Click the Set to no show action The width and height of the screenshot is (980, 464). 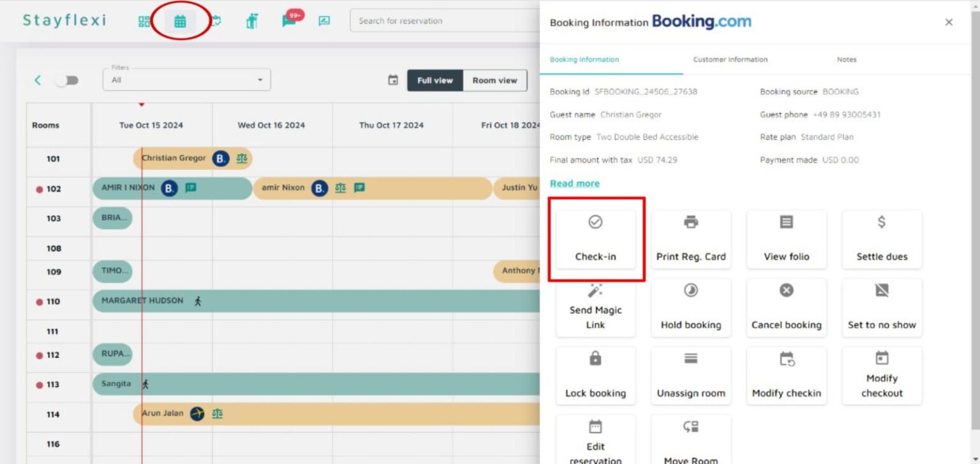pos(882,307)
